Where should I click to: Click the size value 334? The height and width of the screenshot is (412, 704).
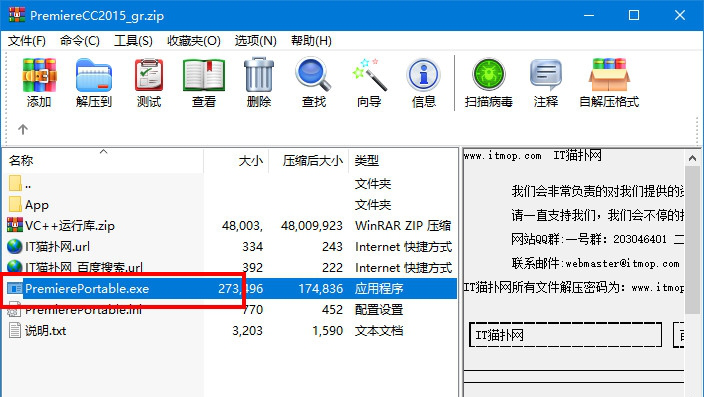pyautogui.click(x=252, y=246)
